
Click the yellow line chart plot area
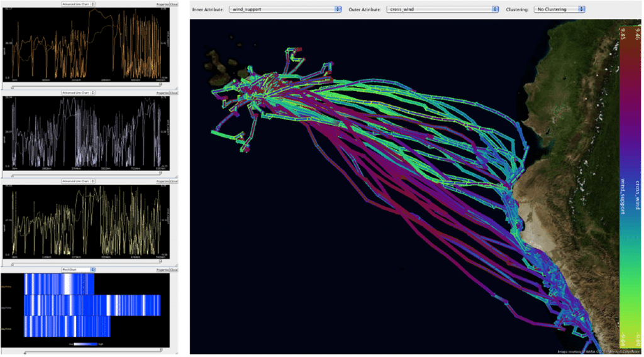pos(86,221)
